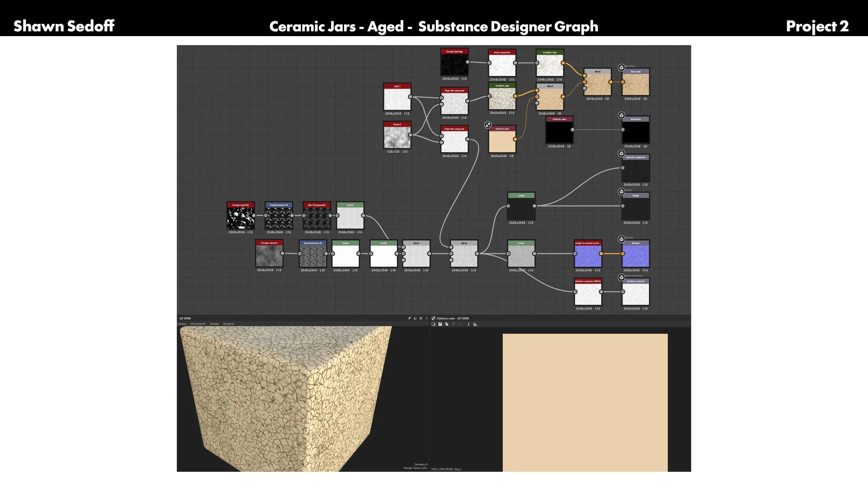Viewport: 868px width, 488px height.
Task: Click the output connector of Height to normal world
Action: coord(601,254)
